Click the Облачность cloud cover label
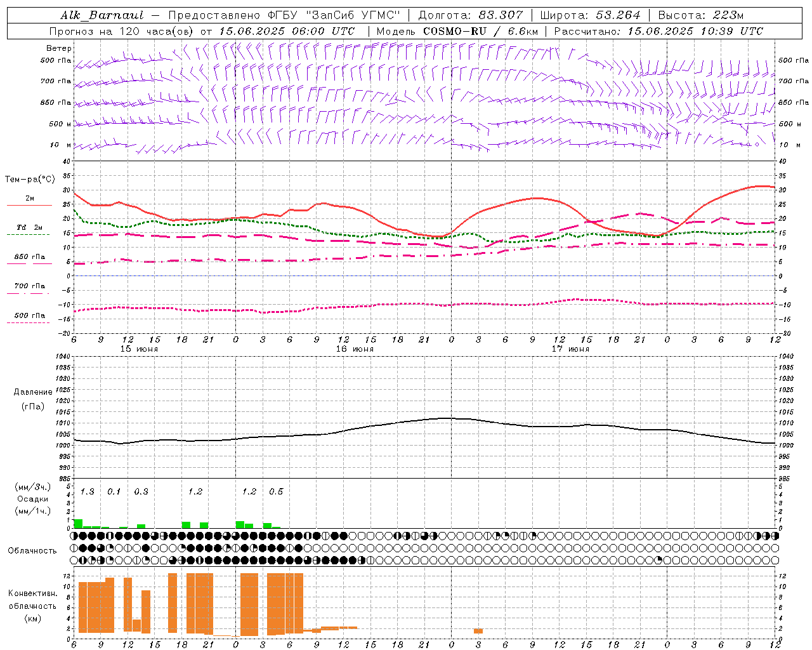The image size is (812, 650). (x=32, y=550)
